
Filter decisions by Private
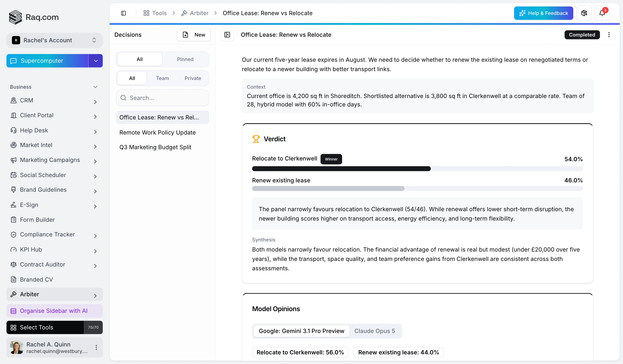(193, 78)
